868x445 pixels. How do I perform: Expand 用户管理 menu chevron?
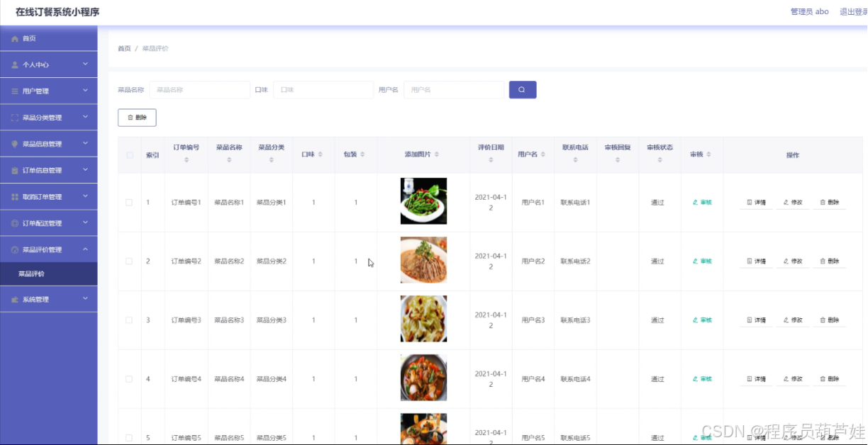pyautogui.click(x=85, y=90)
